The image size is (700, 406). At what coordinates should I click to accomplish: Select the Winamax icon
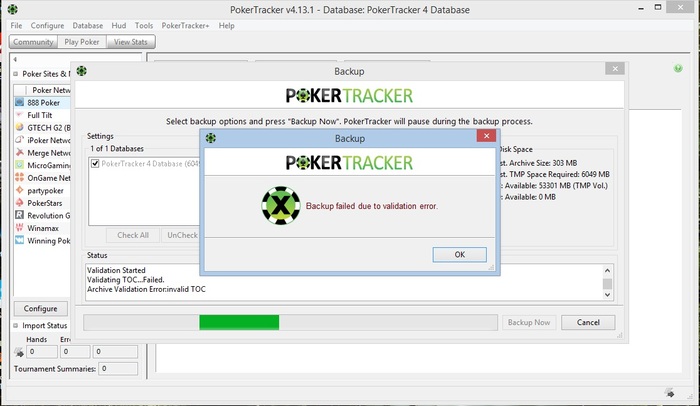20,228
